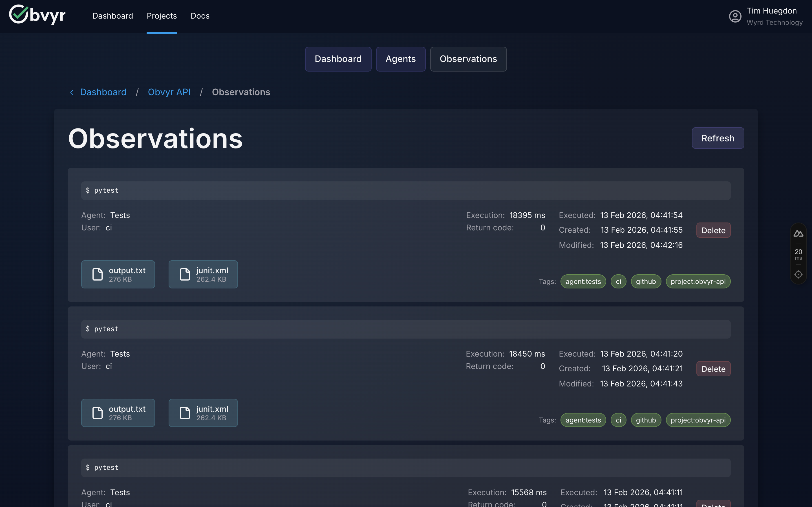Open second observation's output.txt file icon
This screenshot has width=812, height=507.
point(97,413)
